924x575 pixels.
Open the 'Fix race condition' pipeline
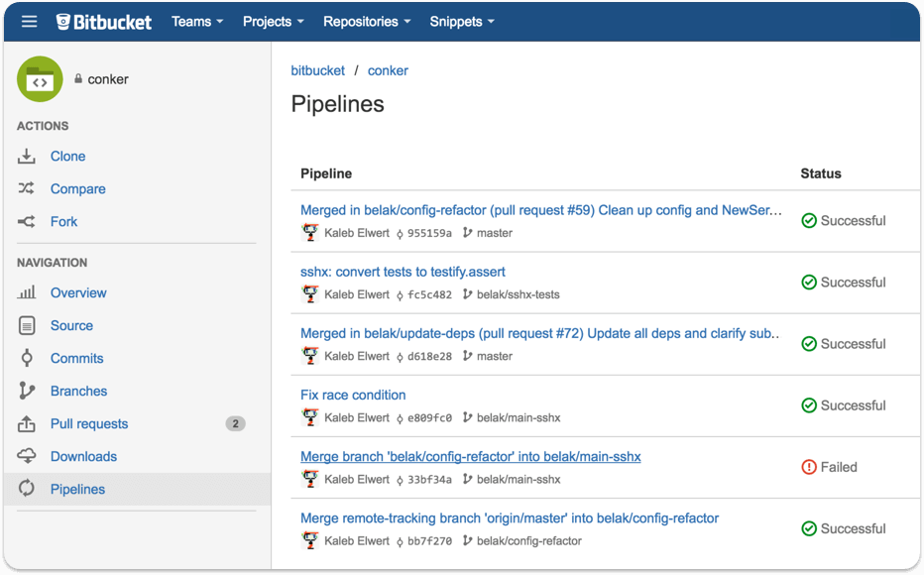(x=353, y=395)
